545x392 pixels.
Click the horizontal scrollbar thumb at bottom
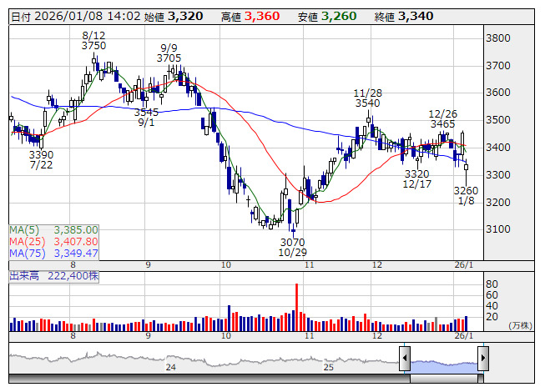coord(444,379)
